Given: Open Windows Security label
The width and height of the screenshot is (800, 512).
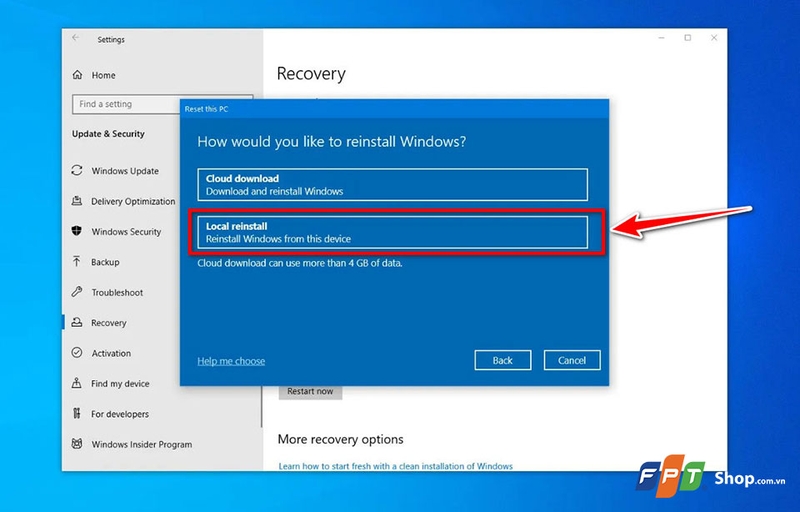Looking at the screenshot, I should click(x=126, y=232).
